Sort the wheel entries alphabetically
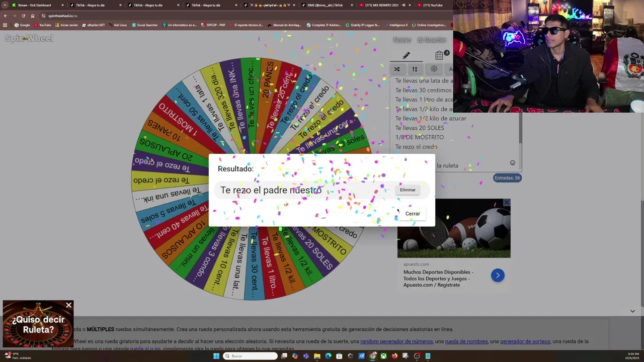The width and height of the screenshot is (644, 362). [415, 69]
